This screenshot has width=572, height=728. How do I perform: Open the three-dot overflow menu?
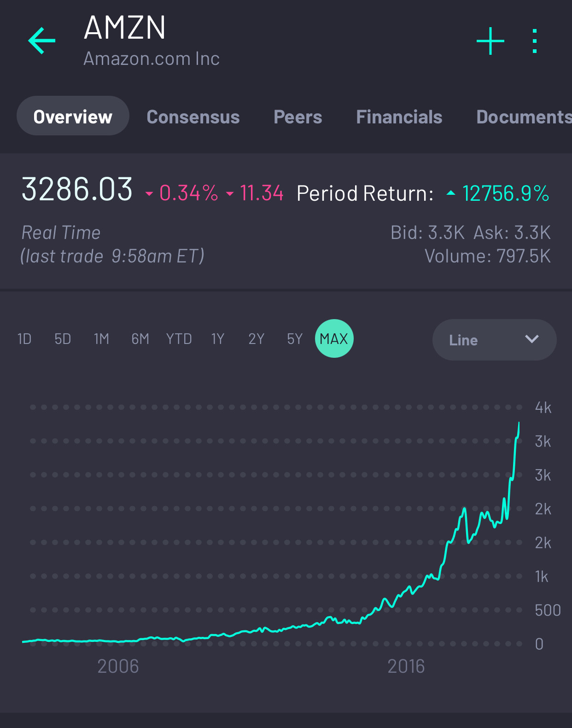click(535, 41)
